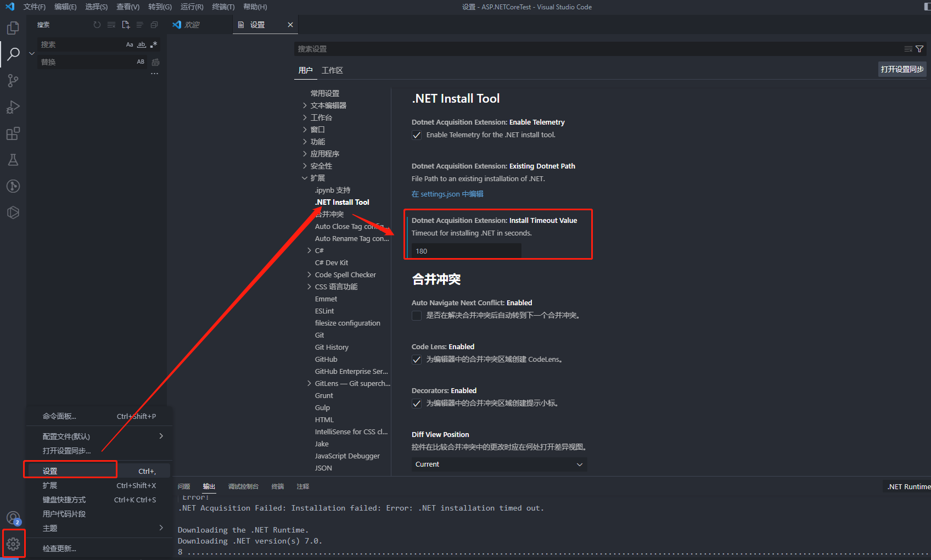The width and height of the screenshot is (931, 560).
Task: Toggle regular expression (.*) in search box
Action: (154, 44)
